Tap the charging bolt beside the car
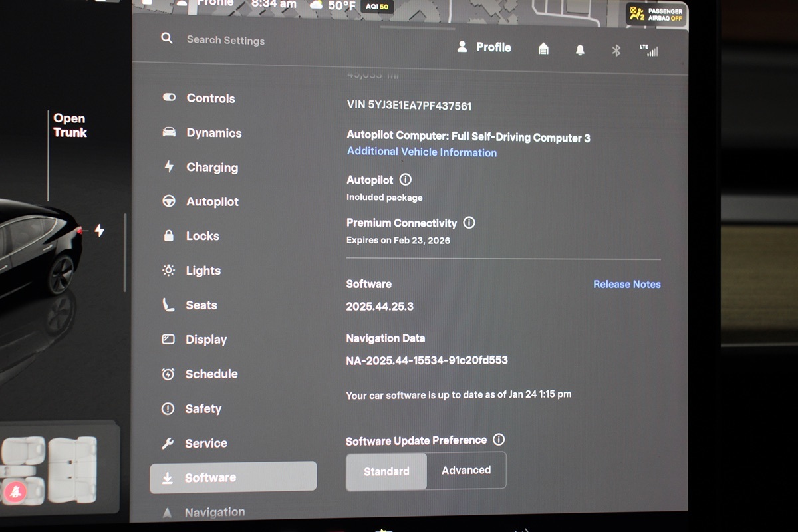 click(99, 231)
